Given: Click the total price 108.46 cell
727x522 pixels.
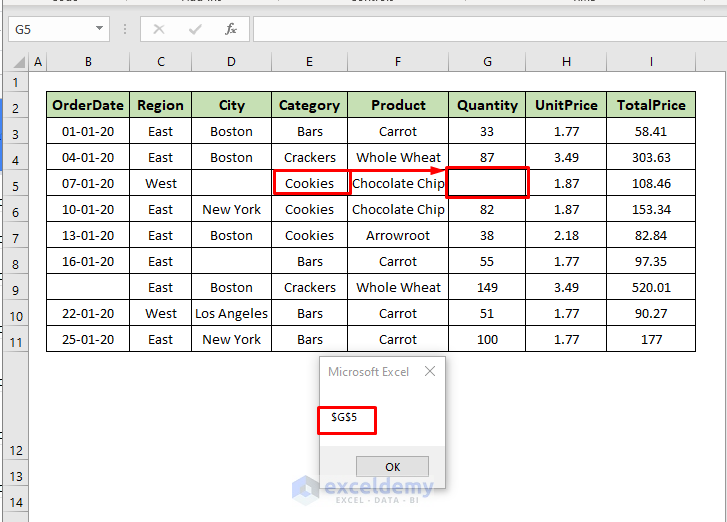Looking at the screenshot, I should pos(651,183).
